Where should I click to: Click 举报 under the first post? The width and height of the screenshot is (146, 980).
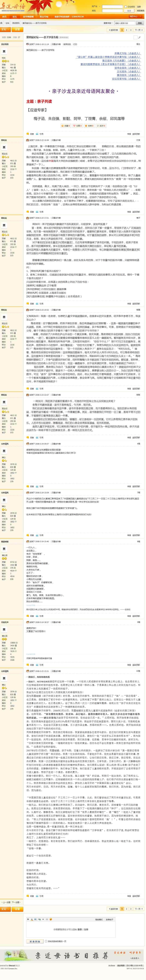pos(129,134)
